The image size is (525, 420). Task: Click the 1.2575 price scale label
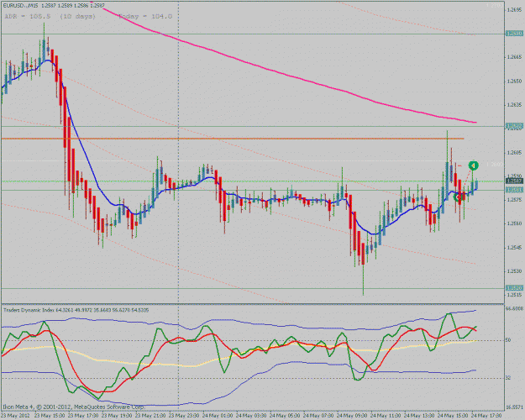[x=514, y=200]
